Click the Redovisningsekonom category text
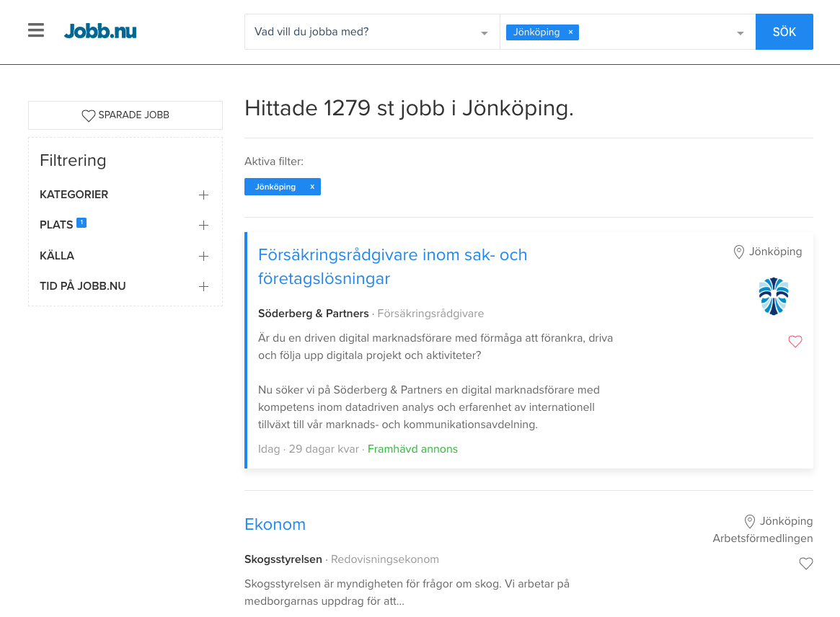This screenshot has width=840, height=617. [x=384, y=559]
